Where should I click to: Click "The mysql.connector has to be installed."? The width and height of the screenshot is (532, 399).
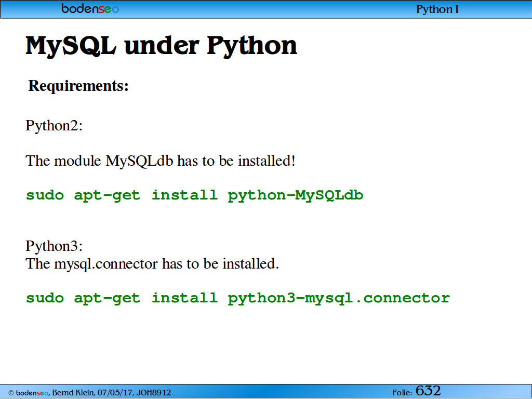pos(152,263)
